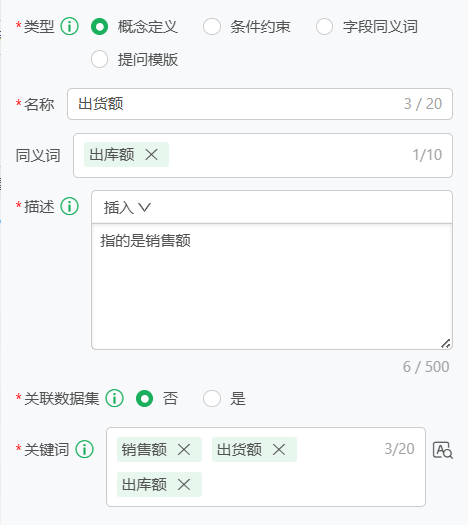Open the 插入 dropdown in description toolbar
This screenshot has width=468, height=525.
(127, 208)
